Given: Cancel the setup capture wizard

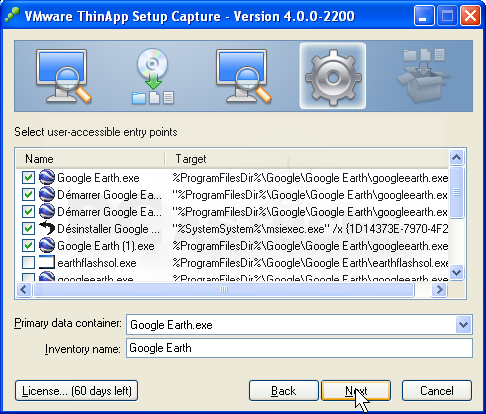Looking at the screenshot, I should tap(437, 390).
